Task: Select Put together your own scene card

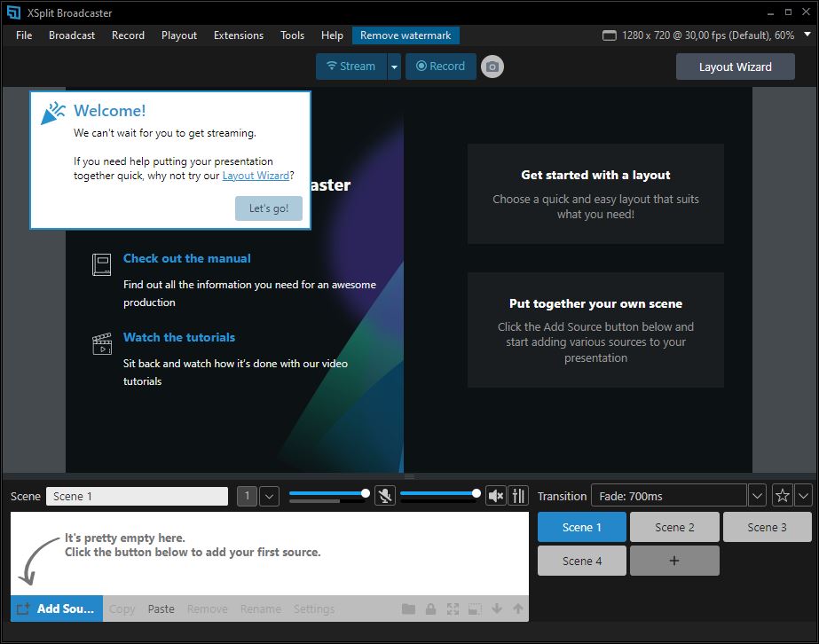Action: 595,330
